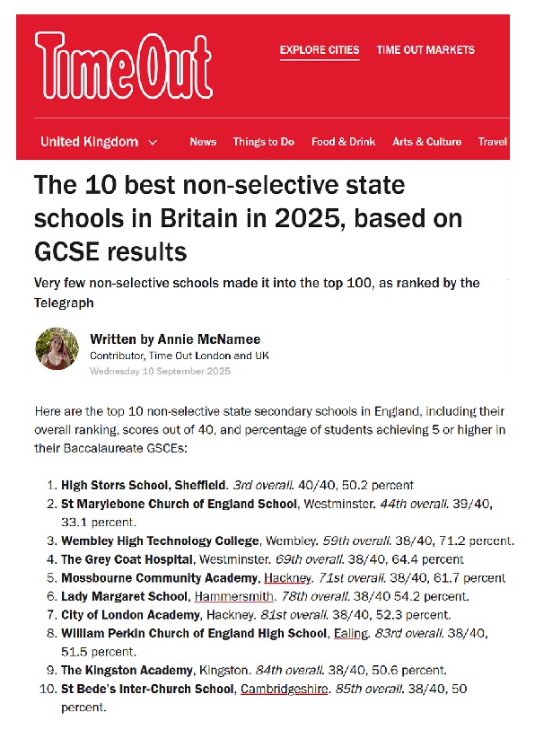Visit TIME OUT MARKETS
Image resolution: width=535 pixels, height=756 pixels.
425,50
